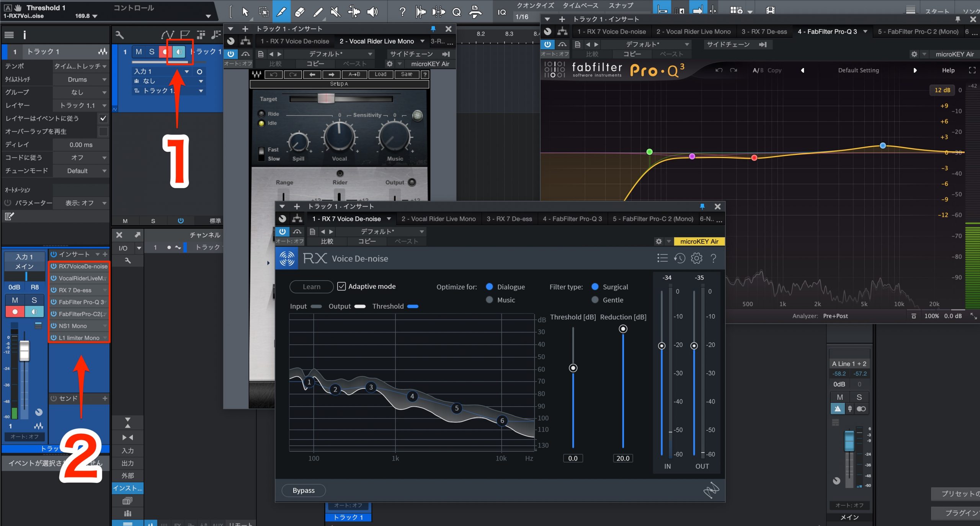Switch to 3 - RX 7 De-ess tab in RX window
980x526 pixels.
click(509, 219)
